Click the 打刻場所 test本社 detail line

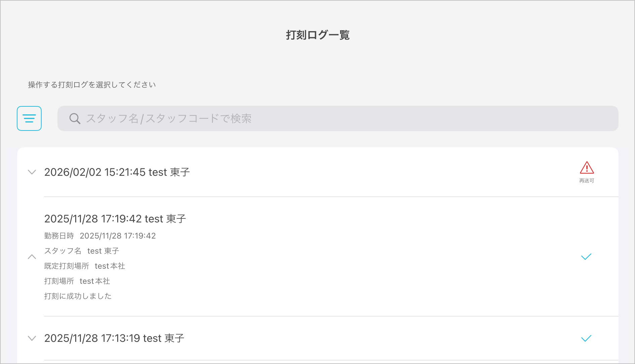[x=77, y=281]
